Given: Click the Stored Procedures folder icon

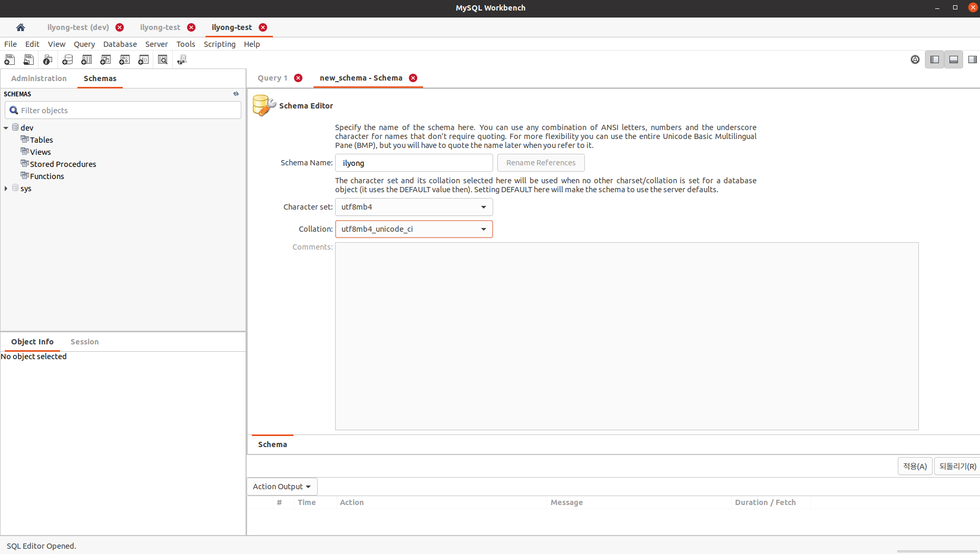Looking at the screenshot, I should [x=24, y=163].
